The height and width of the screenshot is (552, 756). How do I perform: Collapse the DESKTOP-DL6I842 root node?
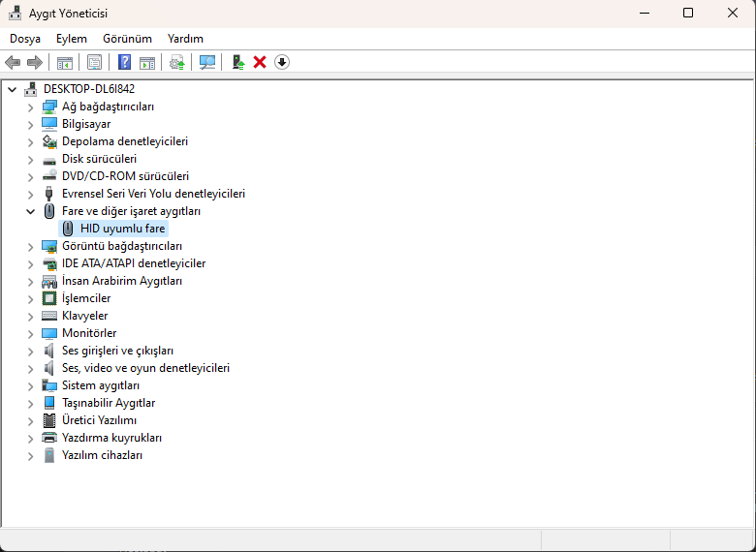13,89
